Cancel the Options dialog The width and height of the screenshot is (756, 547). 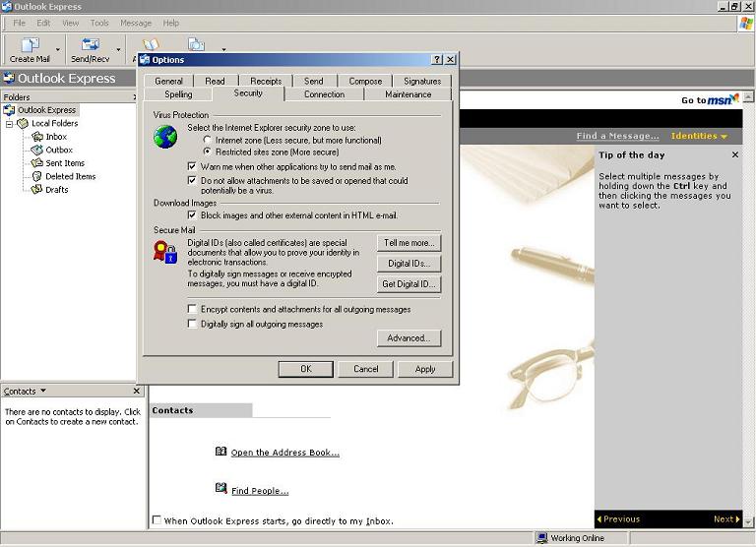[x=366, y=369]
